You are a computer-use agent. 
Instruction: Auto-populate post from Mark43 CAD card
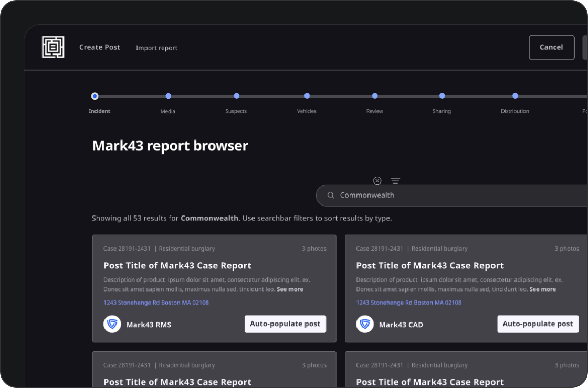pyautogui.click(x=538, y=324)
